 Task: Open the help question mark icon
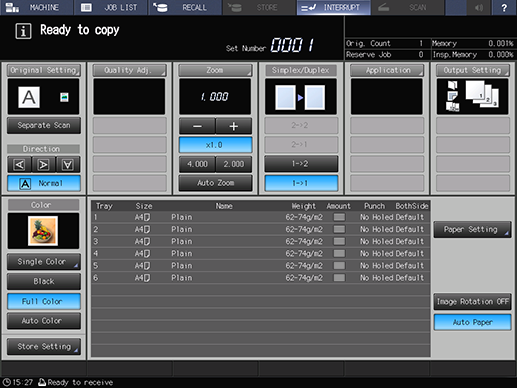[x=504, y=7]
